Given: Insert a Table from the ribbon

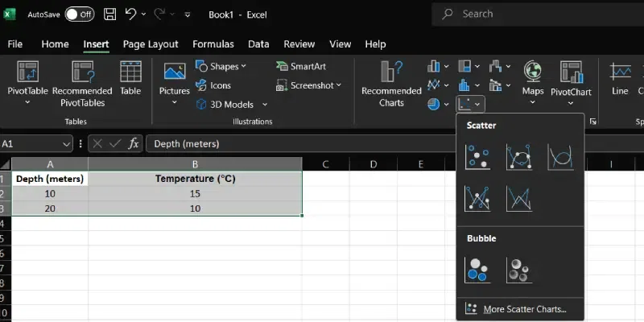Looking at the screenshot, I should [x=130, y=79].
